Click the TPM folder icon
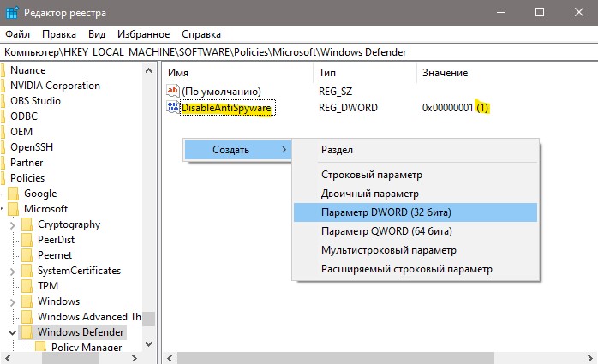Viewport: 598px width, 364px height. coord(27,286)
